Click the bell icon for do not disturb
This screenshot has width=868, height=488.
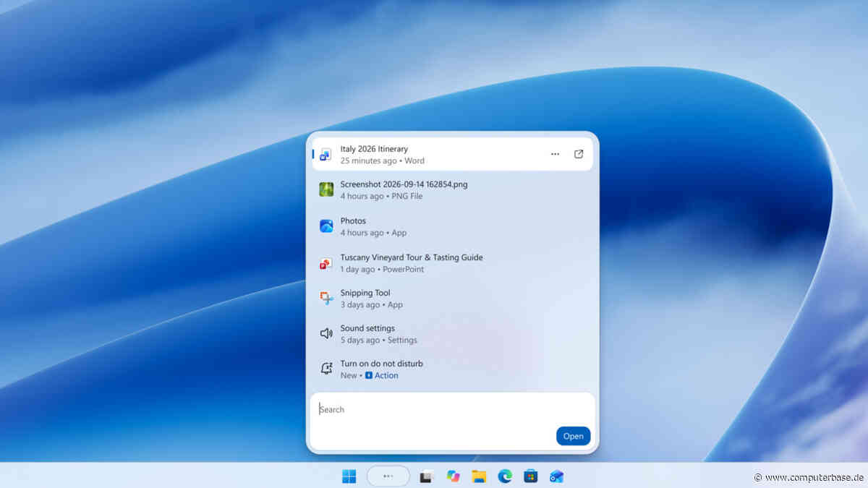click(x=326, y=369)
